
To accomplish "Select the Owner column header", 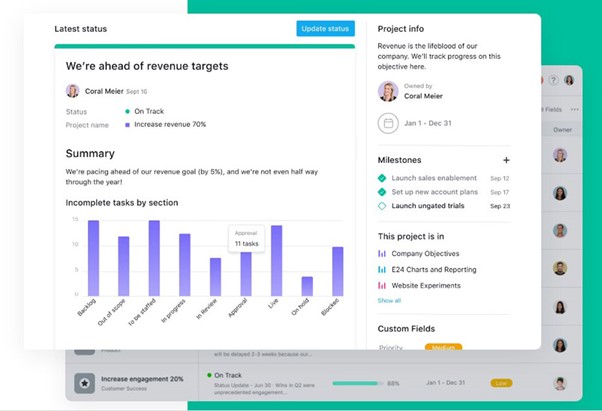I will pos(562,130).
